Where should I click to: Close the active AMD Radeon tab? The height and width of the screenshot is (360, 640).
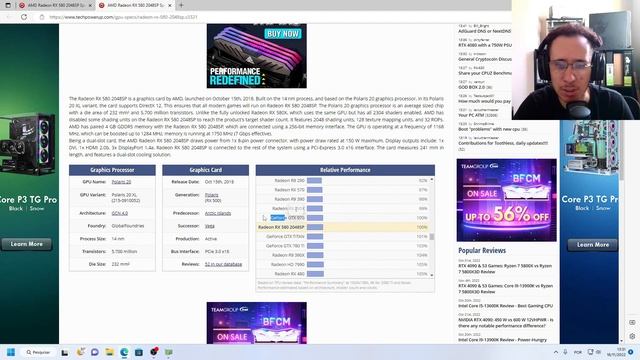[170, 5]
